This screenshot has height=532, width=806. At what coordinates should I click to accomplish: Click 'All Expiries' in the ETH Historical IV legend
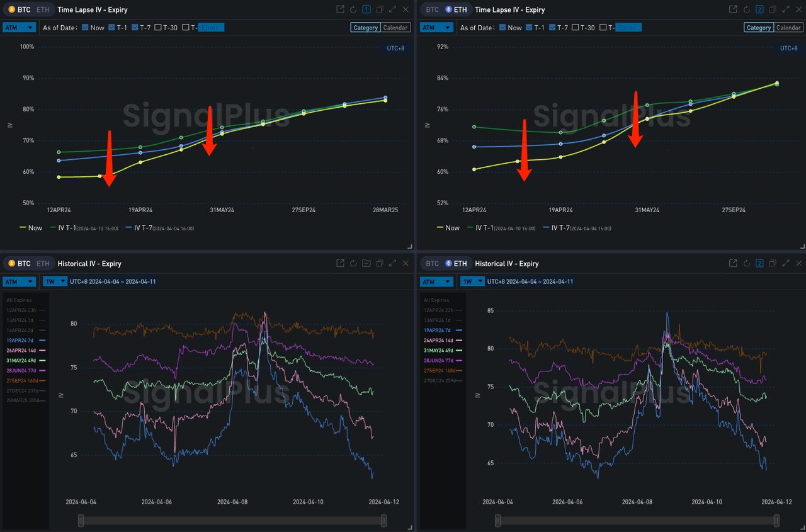pos(436,300)
